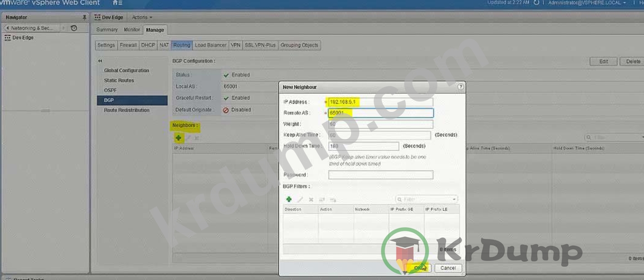Viewport: 644px width, 280px height.
Task: Focus the Remote AS field
Action: click(x=381, y=113)
